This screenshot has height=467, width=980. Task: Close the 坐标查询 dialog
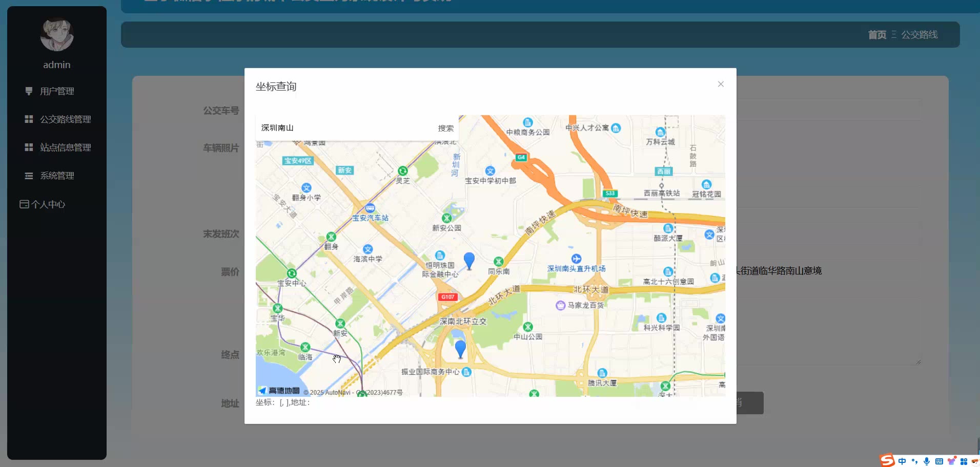point(721,84)
